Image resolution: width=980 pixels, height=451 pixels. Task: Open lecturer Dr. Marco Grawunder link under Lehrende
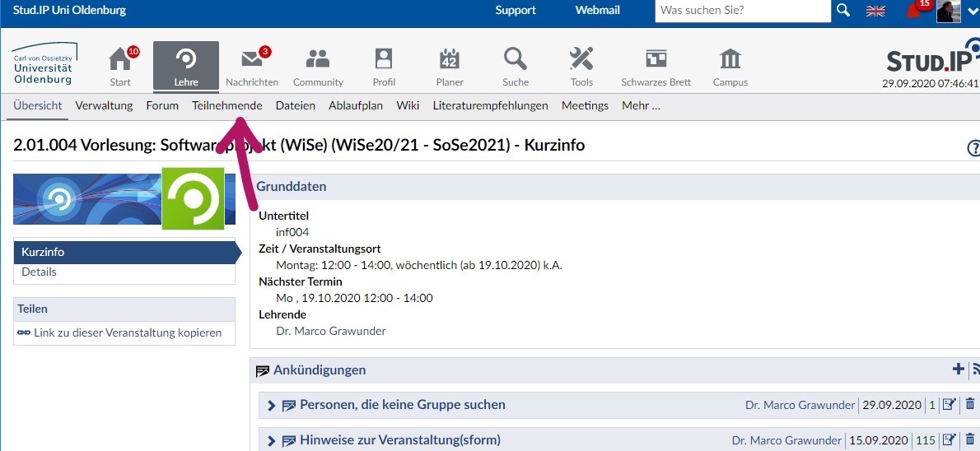click(x=330, y=331)
